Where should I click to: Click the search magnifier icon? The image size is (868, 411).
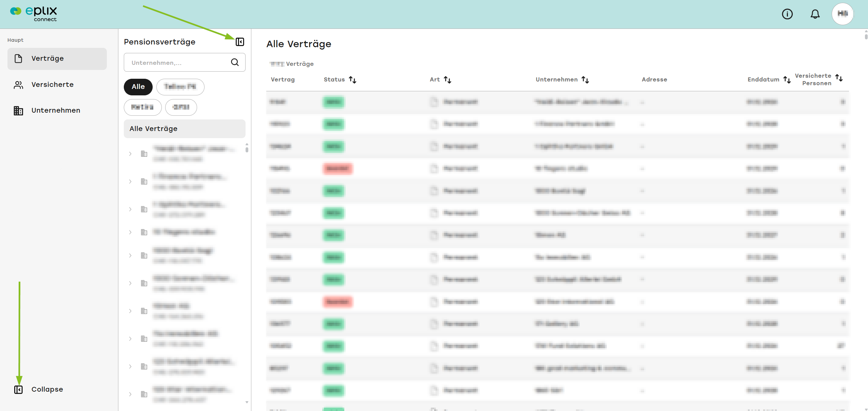coord(235,62)
